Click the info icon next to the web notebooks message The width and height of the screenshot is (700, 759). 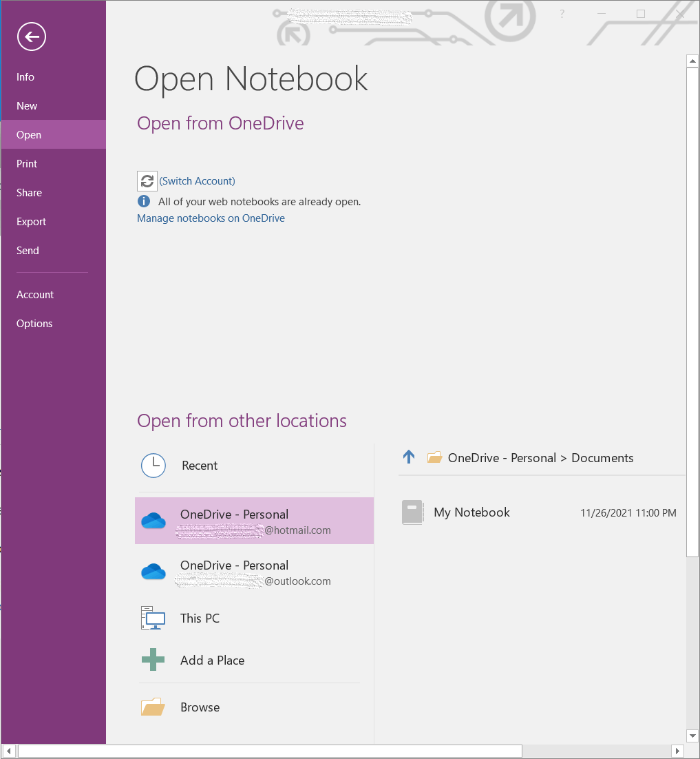pos(144,201)
